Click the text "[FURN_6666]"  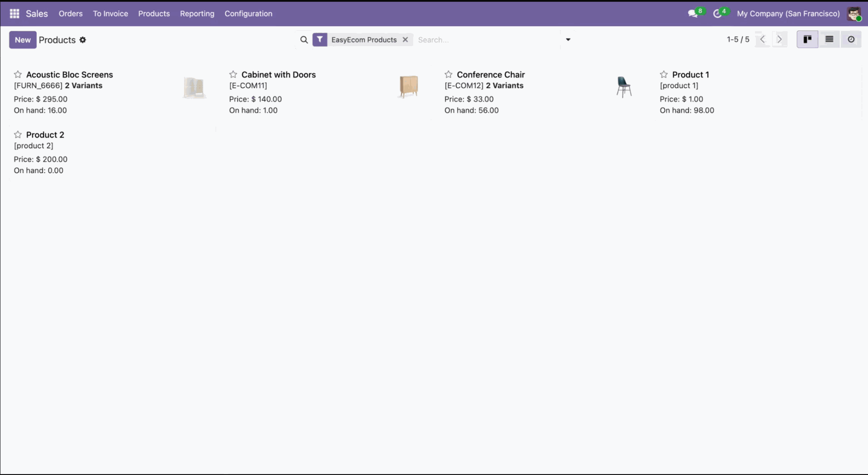point(38,85)
